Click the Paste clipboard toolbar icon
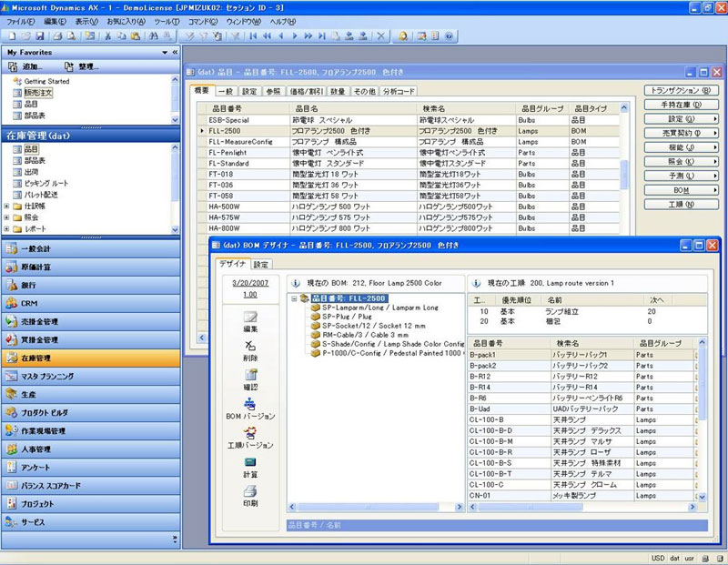 136,35
